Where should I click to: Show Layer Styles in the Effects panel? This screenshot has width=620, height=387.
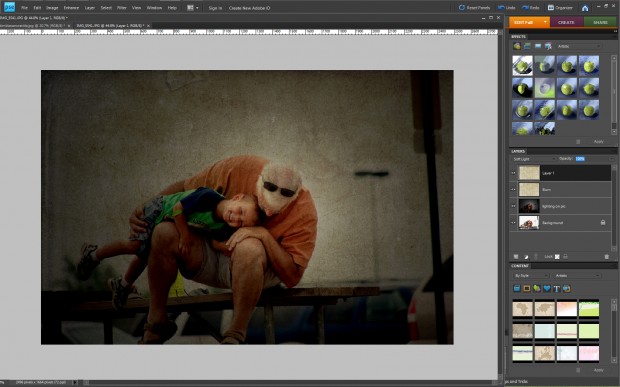click(527, 46)
